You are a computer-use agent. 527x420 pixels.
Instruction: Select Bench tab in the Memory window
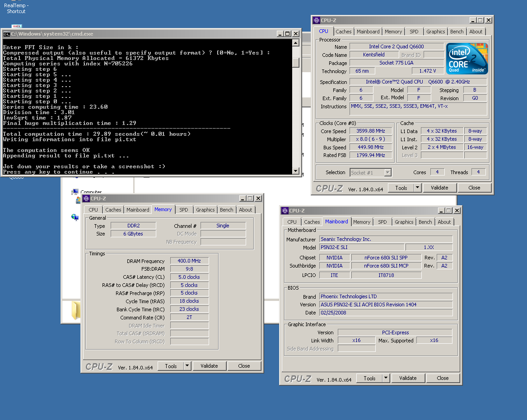click(x=227, y=210)
